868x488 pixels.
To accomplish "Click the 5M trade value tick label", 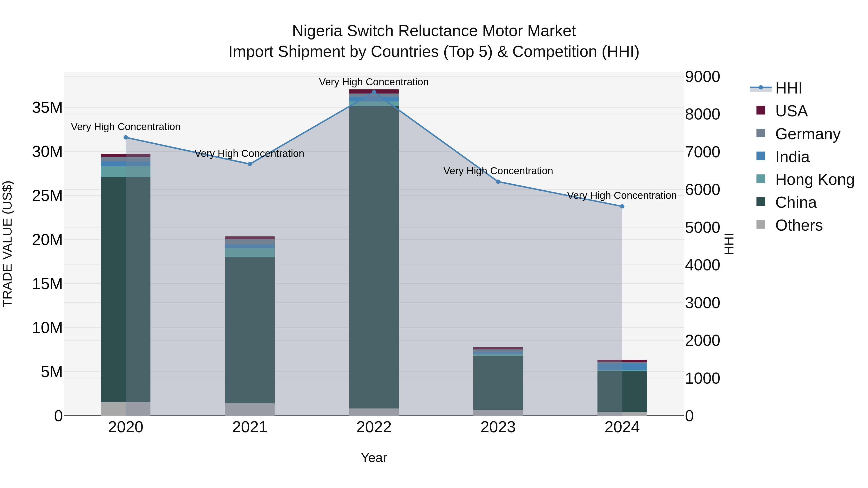I will [x=52, y=372].
